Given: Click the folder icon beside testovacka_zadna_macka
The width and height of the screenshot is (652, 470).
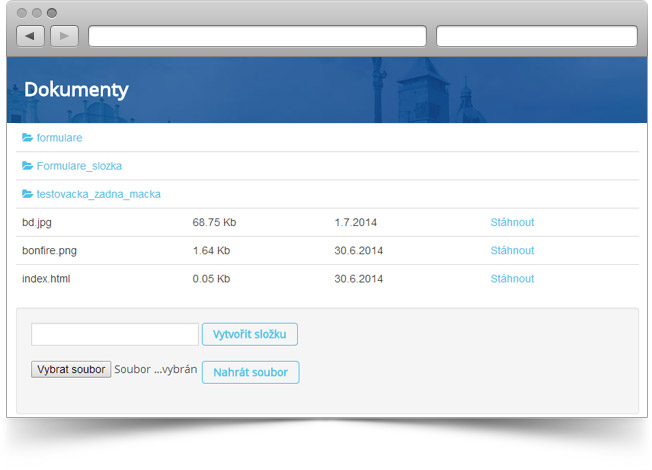Looking at the screenshot, I should (x=28, y=194).
